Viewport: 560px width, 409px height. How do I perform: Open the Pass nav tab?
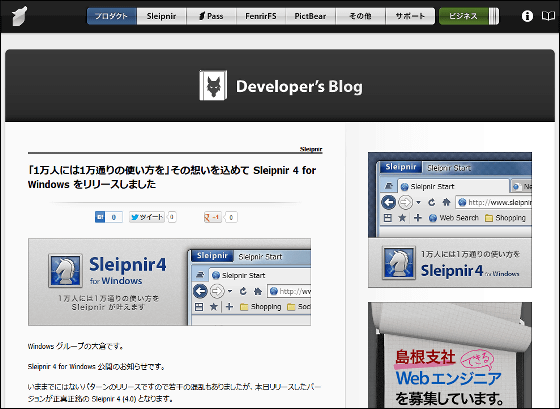[211, 16]
